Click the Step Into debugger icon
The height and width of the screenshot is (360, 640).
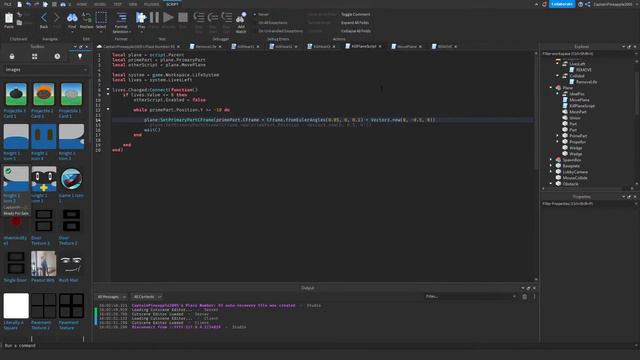199,18
